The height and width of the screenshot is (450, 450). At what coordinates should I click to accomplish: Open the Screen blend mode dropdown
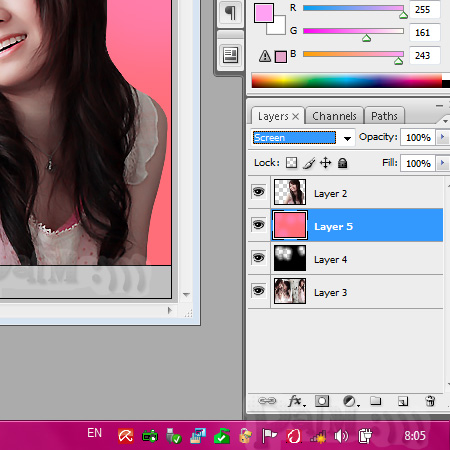pyautogui.click(x=302, y=138)
